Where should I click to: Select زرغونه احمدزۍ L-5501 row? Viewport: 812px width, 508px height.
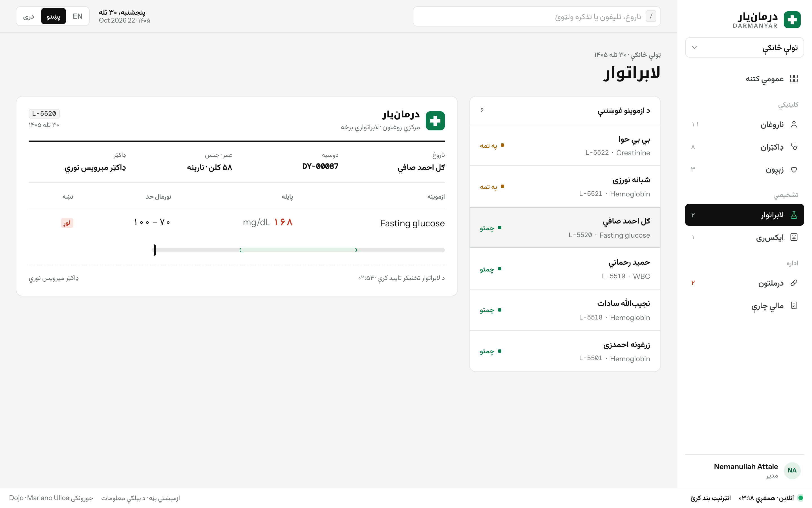[565, 351]
